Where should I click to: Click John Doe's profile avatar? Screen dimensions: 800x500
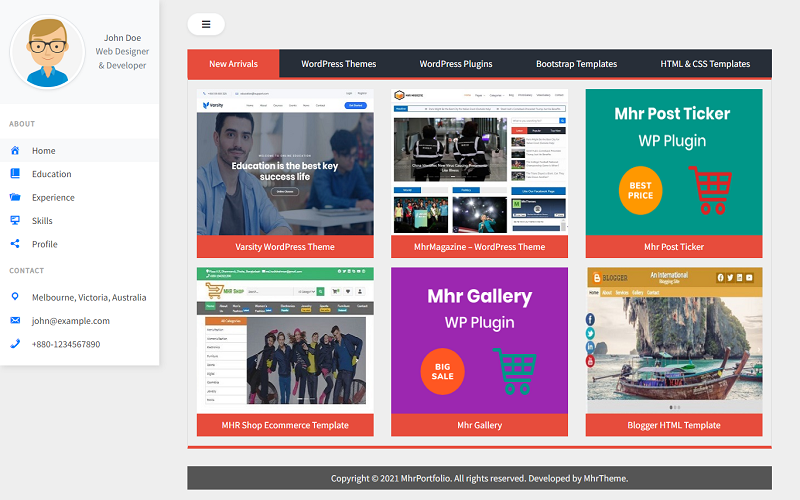point(47,51)
